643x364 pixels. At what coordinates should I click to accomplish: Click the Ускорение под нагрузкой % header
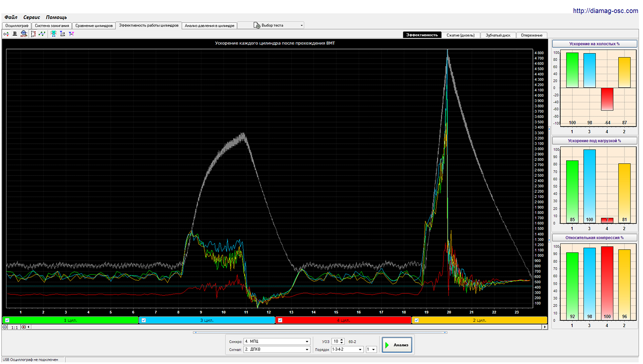click(x=594, y=141)
